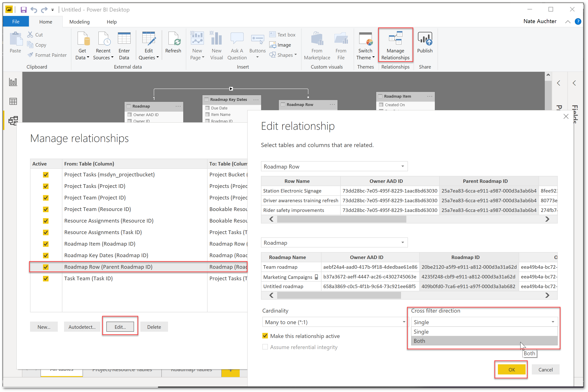This screenshot has height=392, width=588.
Task: Click the New... relationship button
Action: [x=44, y=327]
